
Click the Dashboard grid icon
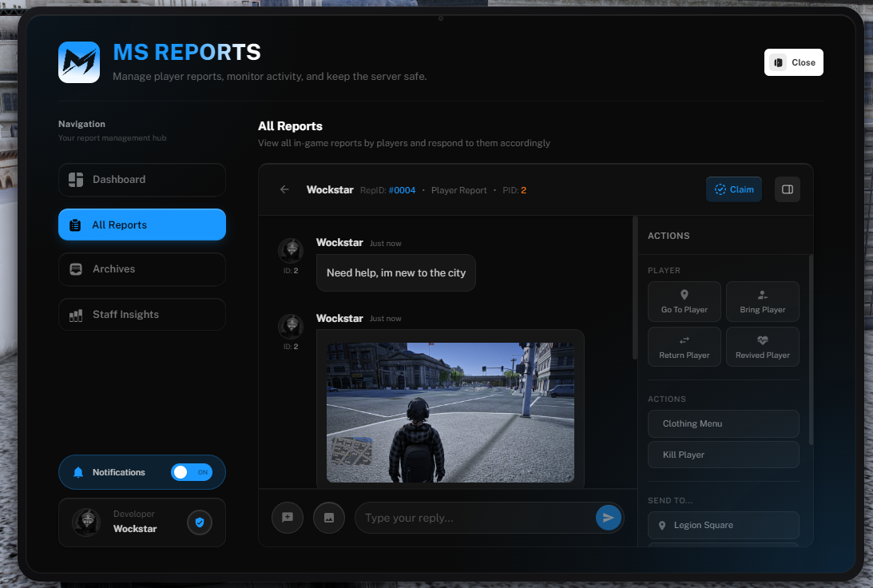point(76,179)
